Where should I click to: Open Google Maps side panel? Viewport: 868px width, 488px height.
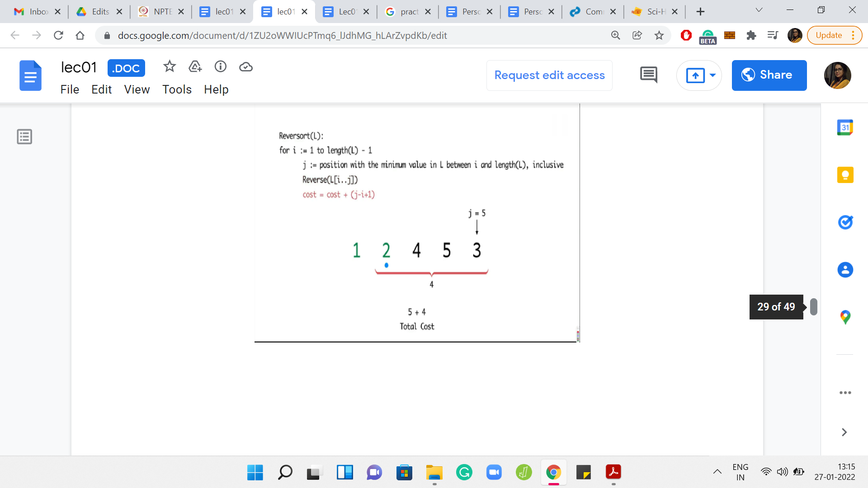[845, 317]
